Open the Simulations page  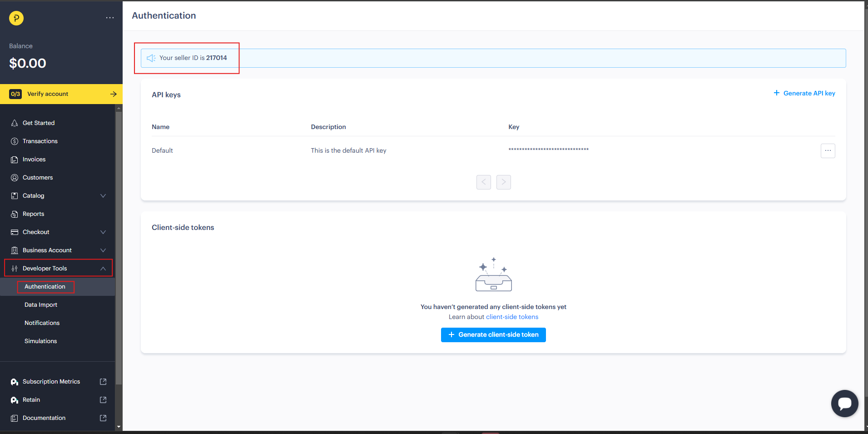[x=41, y=341]
